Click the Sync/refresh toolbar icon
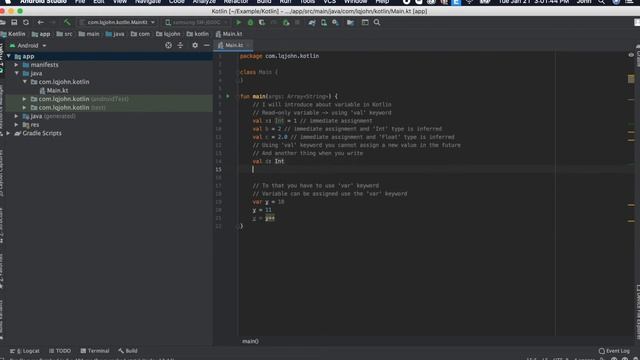Image resolution: width=640 pixels, height=360 pixels. pyautogui.click(x=26, y=22)
